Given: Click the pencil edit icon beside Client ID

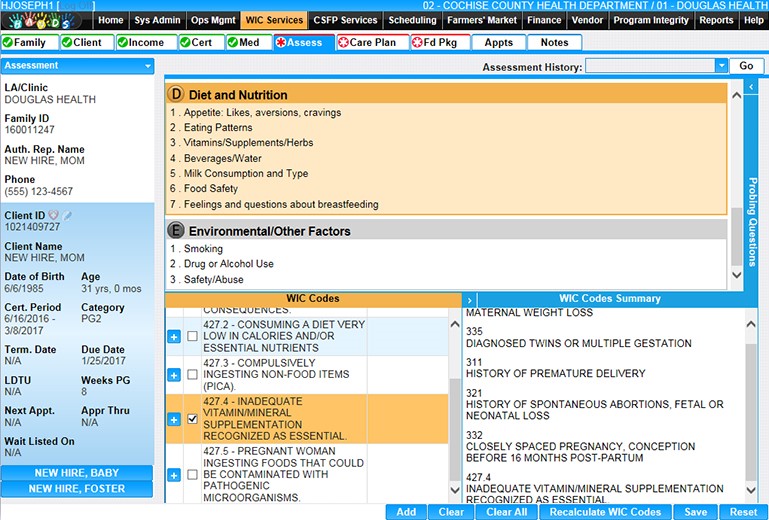Looking at the screenshot, I should coord(68,215).
